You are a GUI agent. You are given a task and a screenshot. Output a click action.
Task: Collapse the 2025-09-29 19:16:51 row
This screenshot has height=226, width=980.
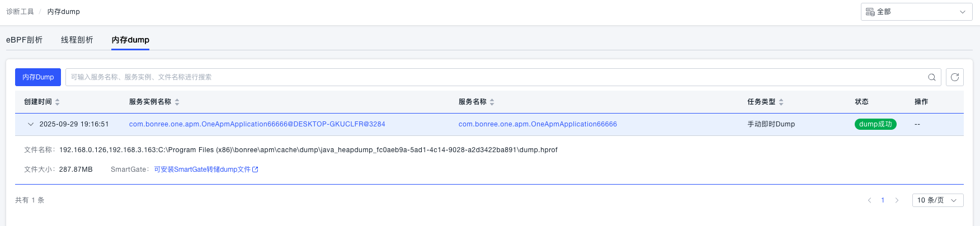coord(31,124)
